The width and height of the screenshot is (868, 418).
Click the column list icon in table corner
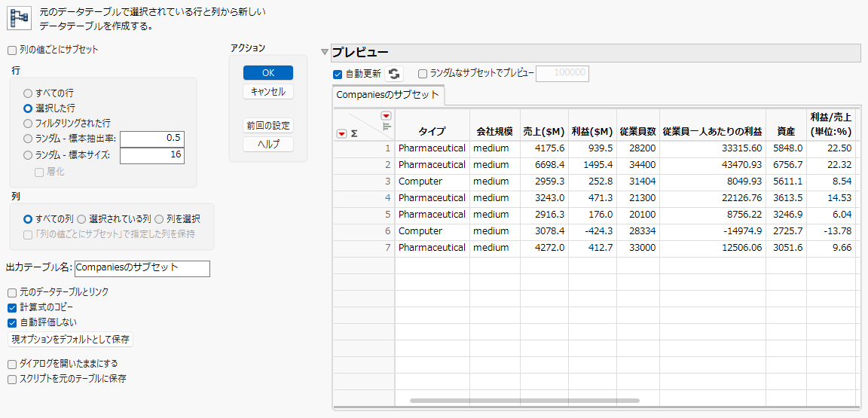click(x=387, y=127)
